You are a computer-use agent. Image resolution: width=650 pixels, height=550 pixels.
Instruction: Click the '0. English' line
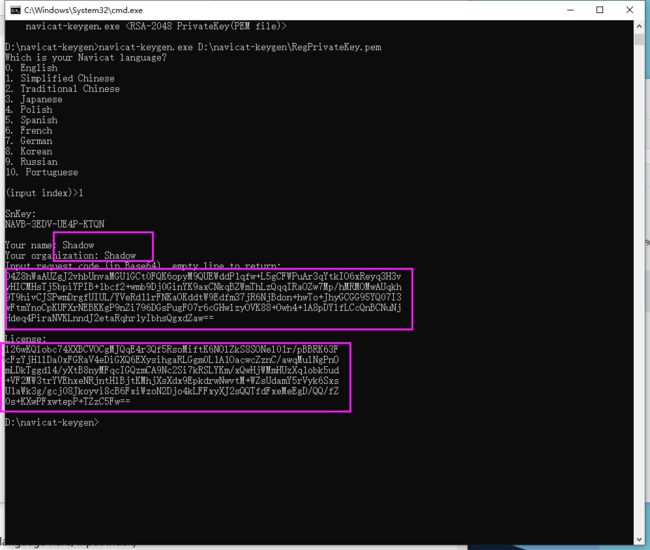(32, 68)
